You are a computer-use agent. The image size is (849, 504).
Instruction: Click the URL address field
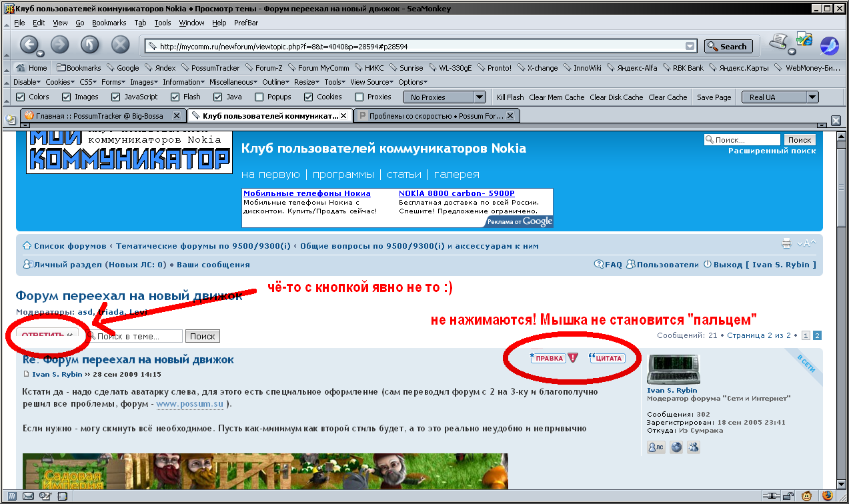pos(420,47)
